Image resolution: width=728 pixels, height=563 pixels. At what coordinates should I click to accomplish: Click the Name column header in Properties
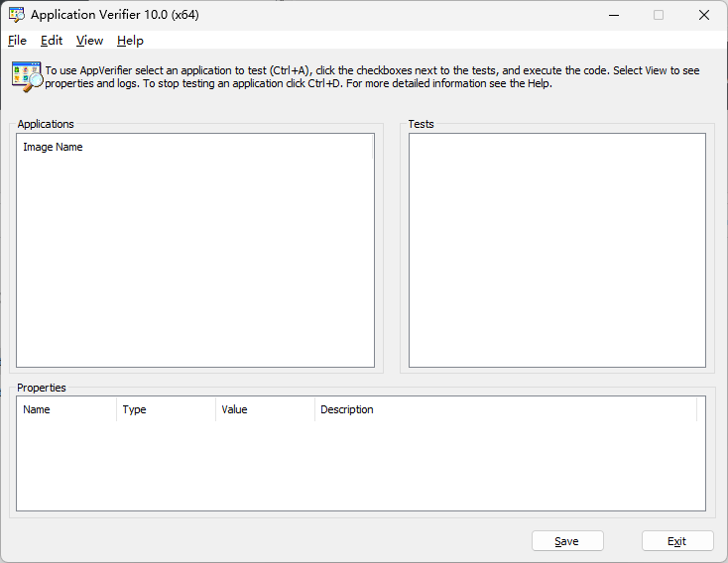point(66,409)
